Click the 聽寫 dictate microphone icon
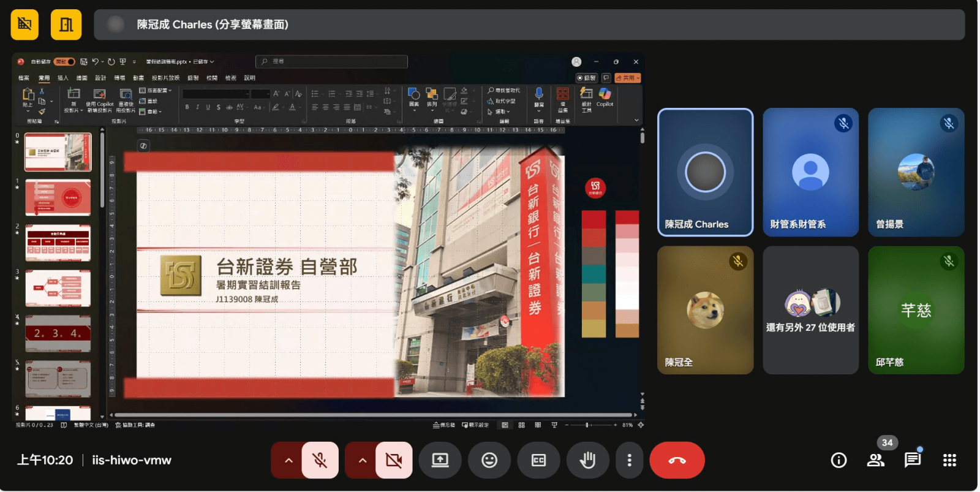This screenshot has width=980, height=492. 539,94
